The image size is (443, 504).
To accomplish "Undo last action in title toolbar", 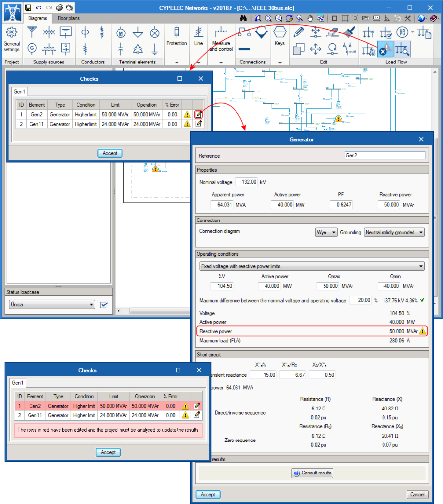I will 38,8.
